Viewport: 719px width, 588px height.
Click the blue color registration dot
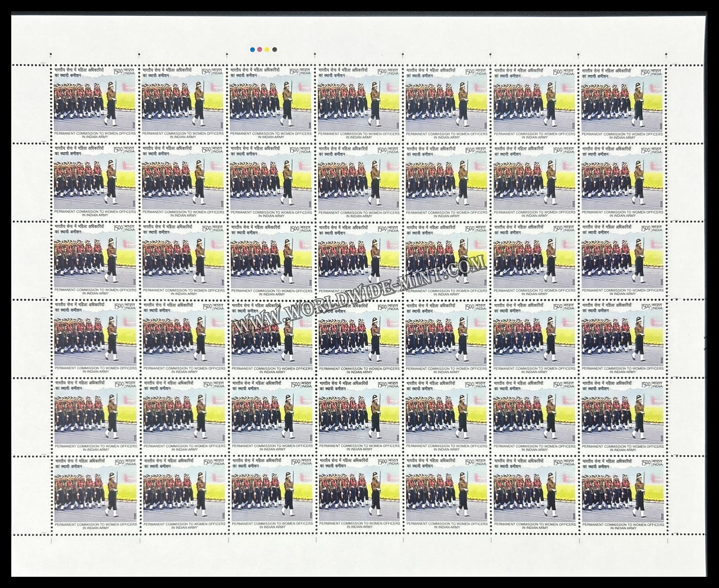point(252,50)
